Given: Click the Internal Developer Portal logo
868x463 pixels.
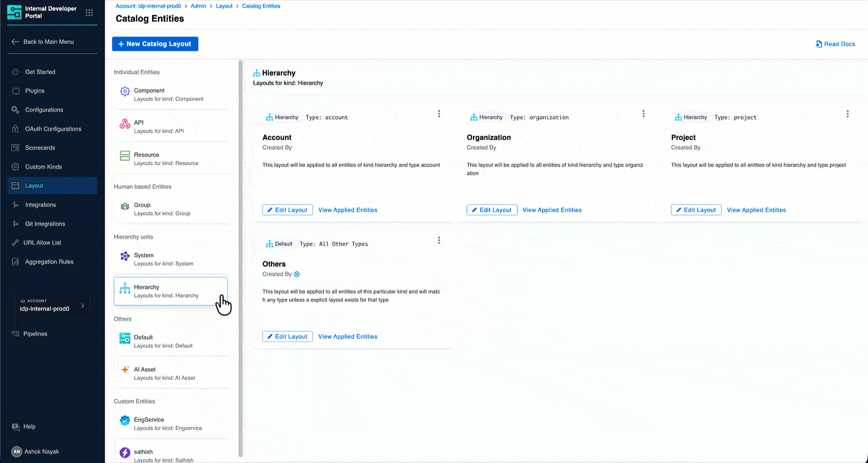Looking at the screenshot, I should 15,12.
